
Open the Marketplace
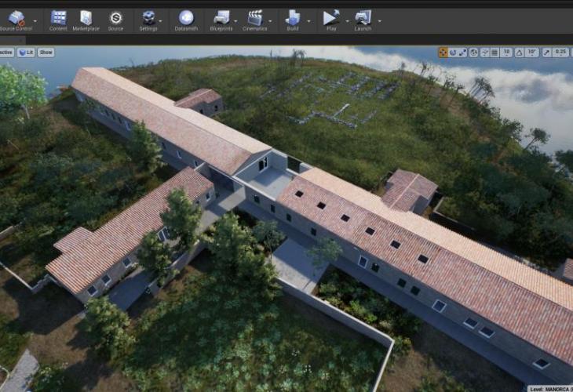click(86, 19)
